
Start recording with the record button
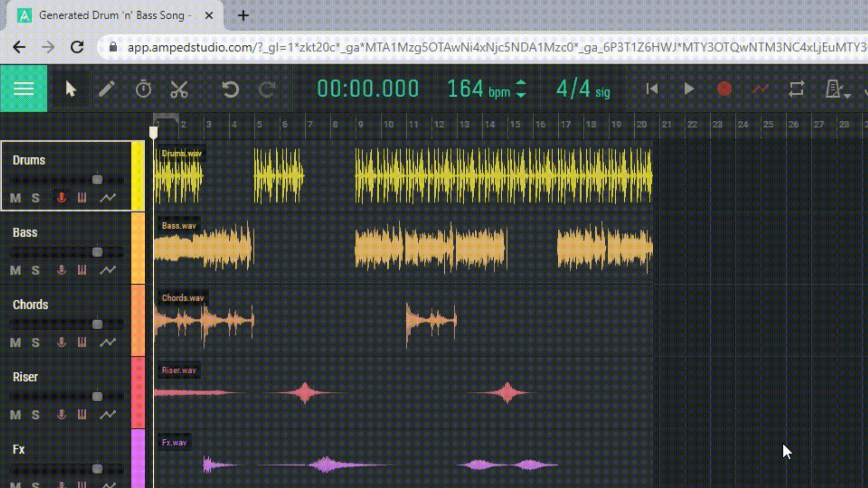[724, 89]
